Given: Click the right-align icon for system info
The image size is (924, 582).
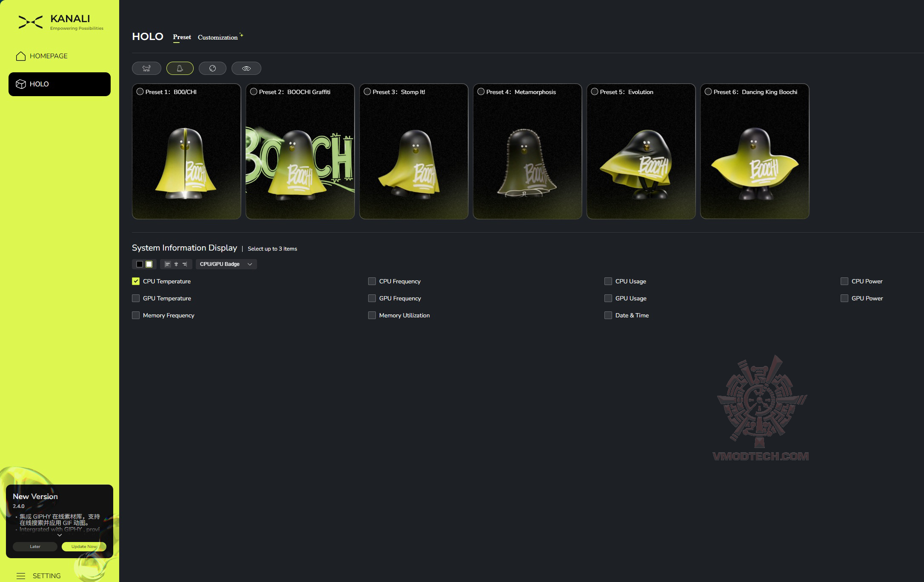Looking at the screenshot, I should coord(185,264).
